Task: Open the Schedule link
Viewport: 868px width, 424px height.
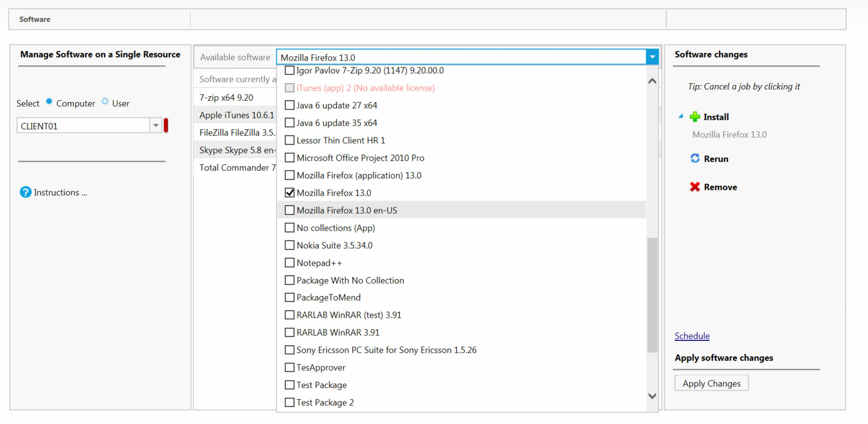Action: (x=692, y=336)
